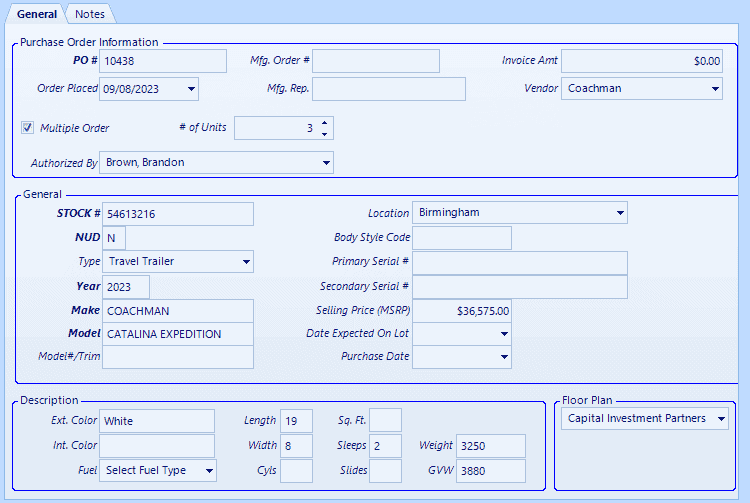Click the Mfg. Order # field
This screenshot has width=750, height=503.
(376, 61)
